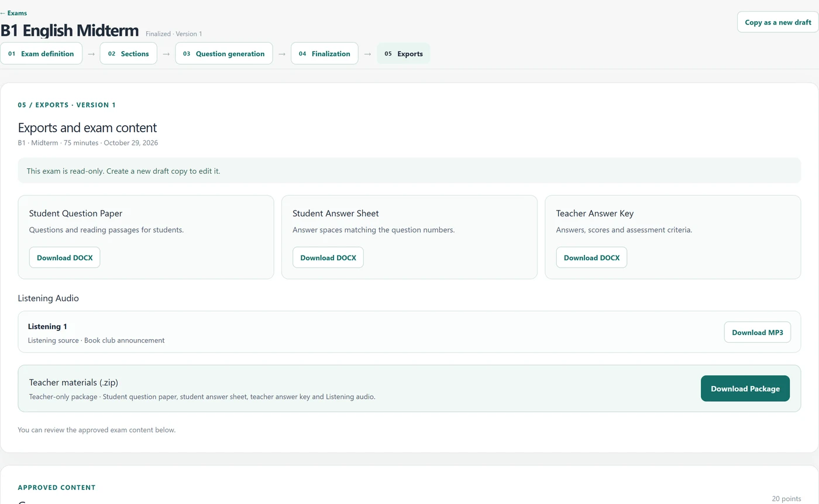The width and height of the screenshot is (819, 504).
Task: Click the B1 English Midterm title
Action: (70, 30)
